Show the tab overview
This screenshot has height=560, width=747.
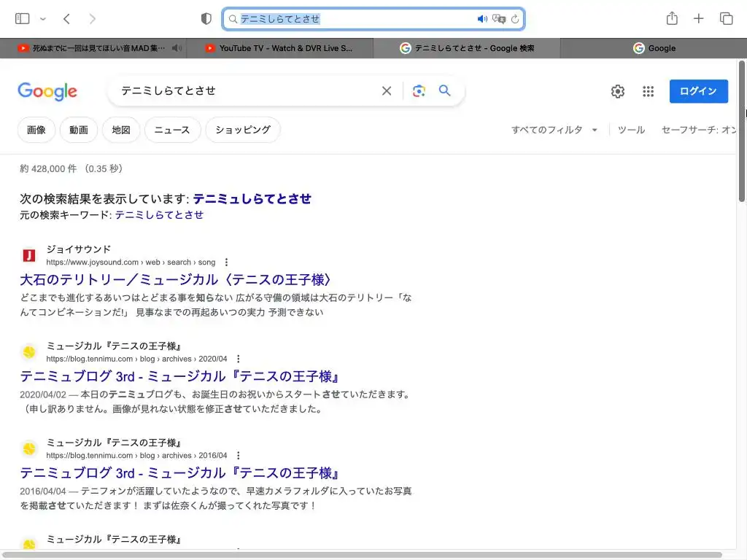click(x=726, y=18)
